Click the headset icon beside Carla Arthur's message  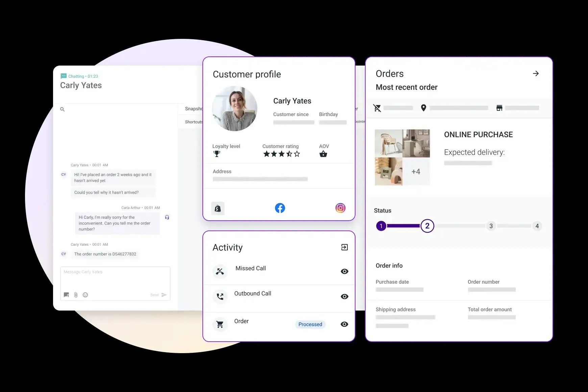[167, 217]
